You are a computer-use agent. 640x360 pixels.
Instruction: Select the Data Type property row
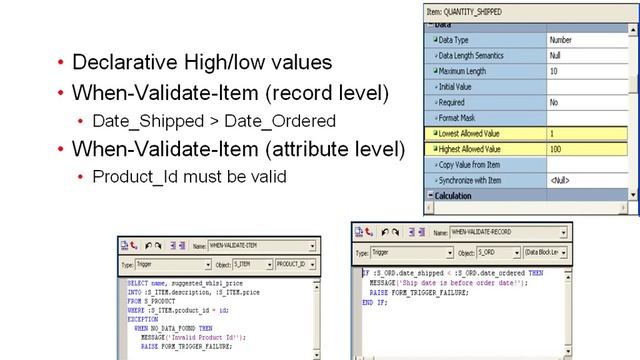pyautogui.click(x=486, y=40)
